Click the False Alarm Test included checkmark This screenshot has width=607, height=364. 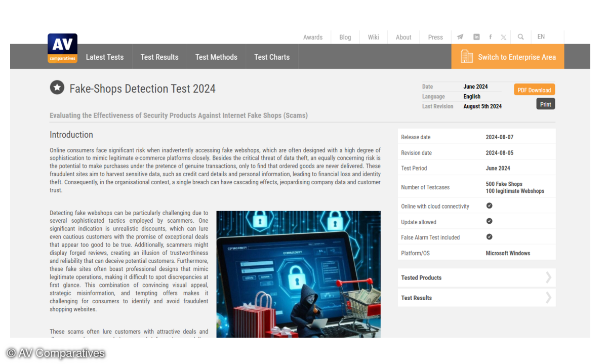(490, 236)
